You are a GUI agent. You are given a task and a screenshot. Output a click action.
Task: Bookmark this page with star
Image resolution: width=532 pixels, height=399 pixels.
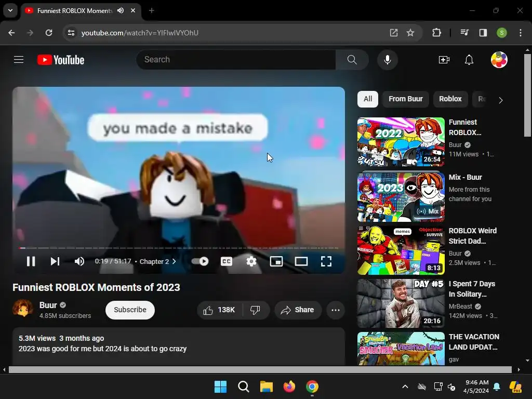click(410, 33)
